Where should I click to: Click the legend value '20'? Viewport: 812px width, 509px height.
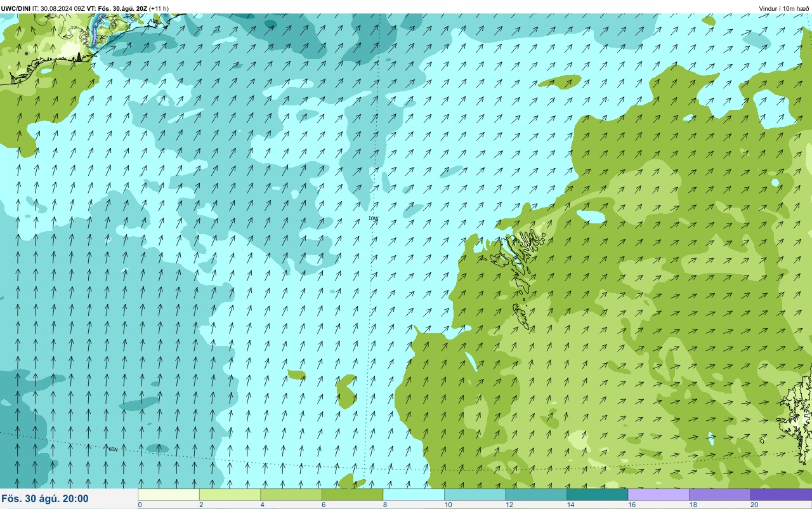[x=754, y=505]
